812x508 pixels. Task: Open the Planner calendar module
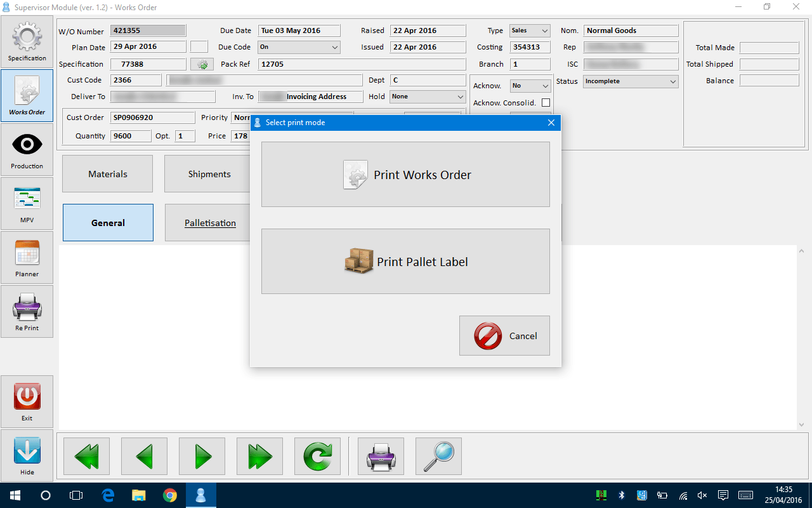point(27,257)
